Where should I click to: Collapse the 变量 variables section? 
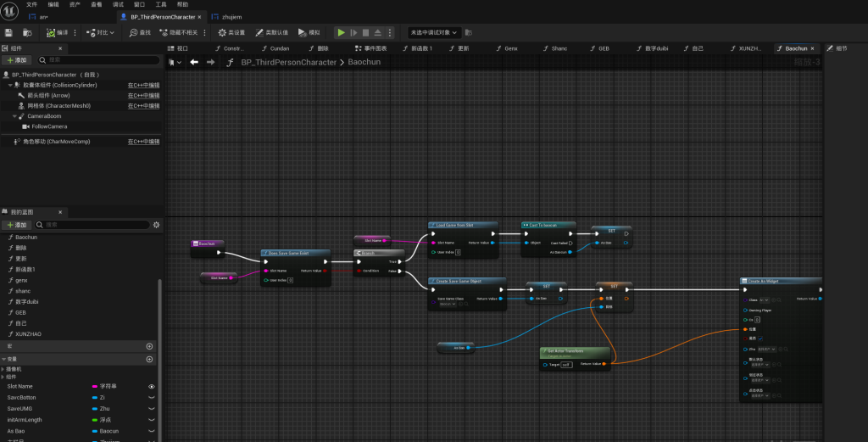tap(4, 360)
